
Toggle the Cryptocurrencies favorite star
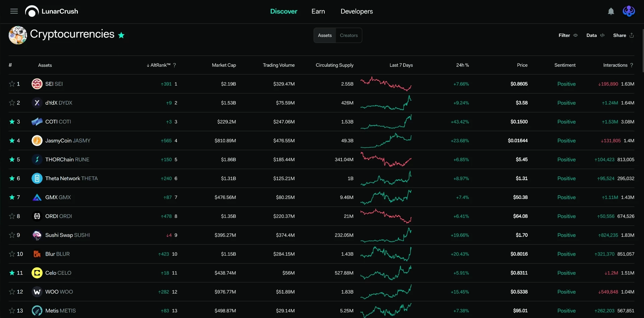coord(121,35)
